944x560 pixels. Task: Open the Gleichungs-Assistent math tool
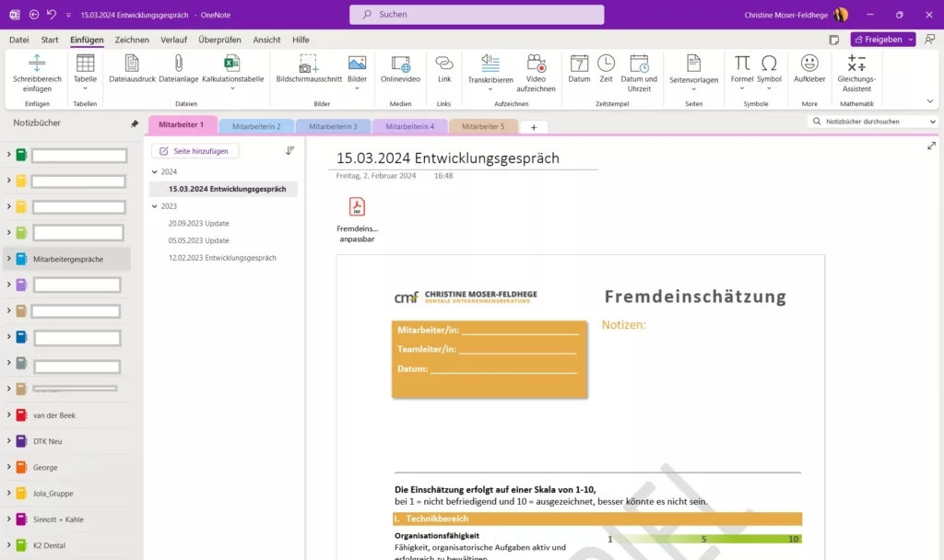[856, 64]
